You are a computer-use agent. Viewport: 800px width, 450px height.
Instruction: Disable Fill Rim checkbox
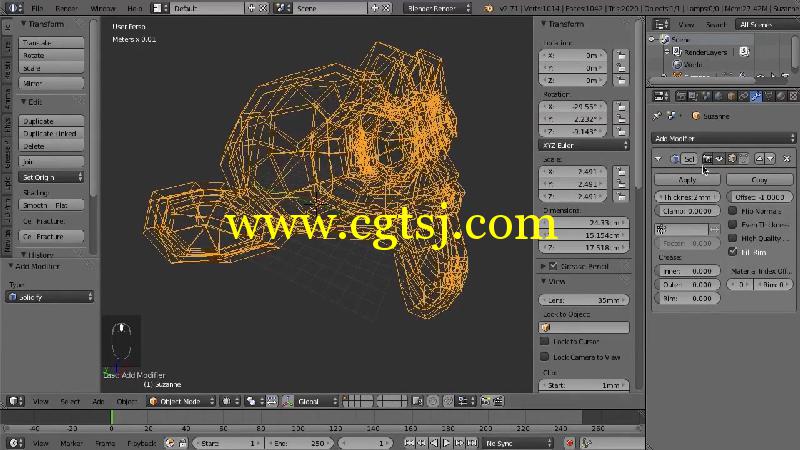point(733,252)
